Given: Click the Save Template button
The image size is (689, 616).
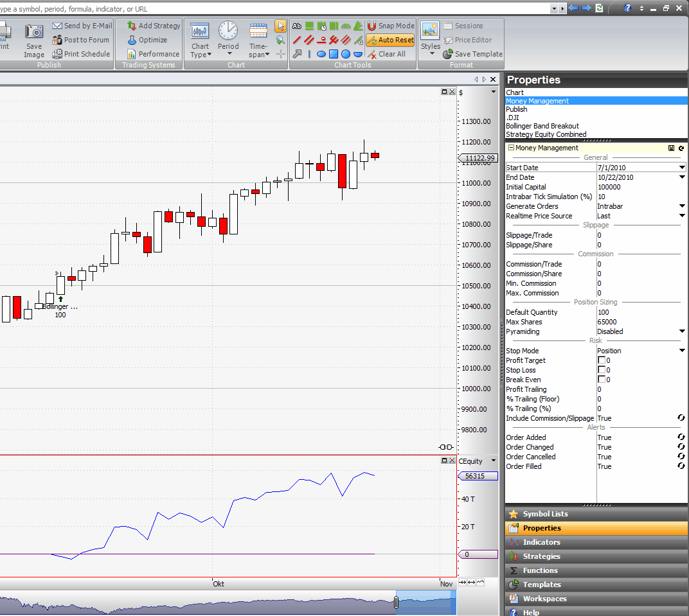Looking at the screenshot, I should 473,54.
